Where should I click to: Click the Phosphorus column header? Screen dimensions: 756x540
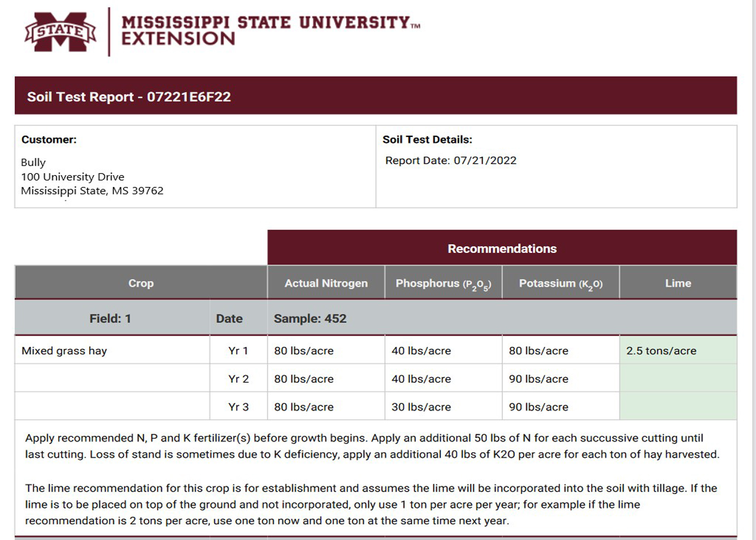[x=444, y=283]
